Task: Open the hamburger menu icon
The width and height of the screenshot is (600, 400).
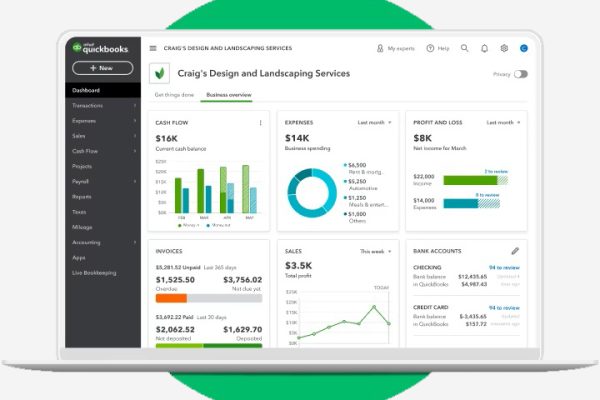Action: click(x=153, y=48)
